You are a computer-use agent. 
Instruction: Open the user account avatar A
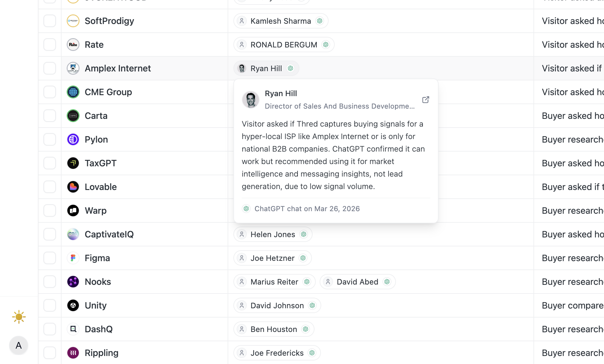[x=19, y=345]
